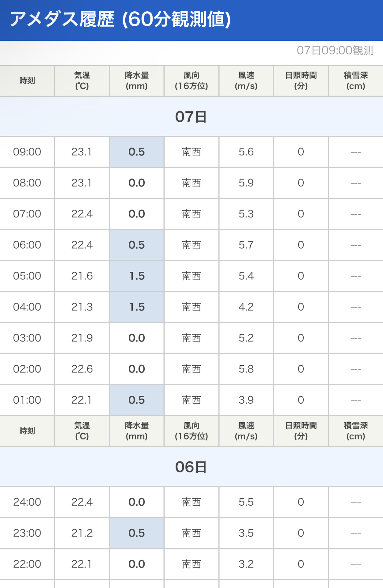
Task: Click the first 風速 (m/s) column header
Action: (246, 81)
